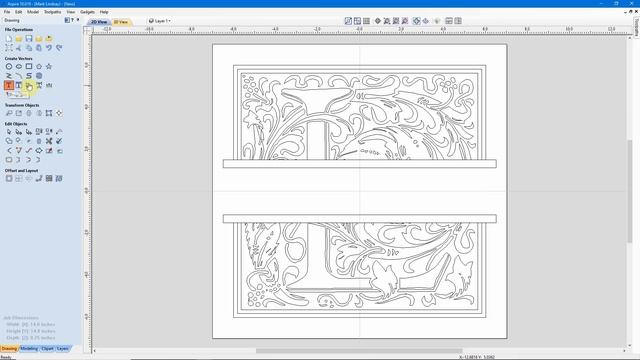Image resolution: width=640 pixels, height=360 pixels.
Task: Click the Undo arrow icon
Action: pyautogui.click(x=49, y=48)
